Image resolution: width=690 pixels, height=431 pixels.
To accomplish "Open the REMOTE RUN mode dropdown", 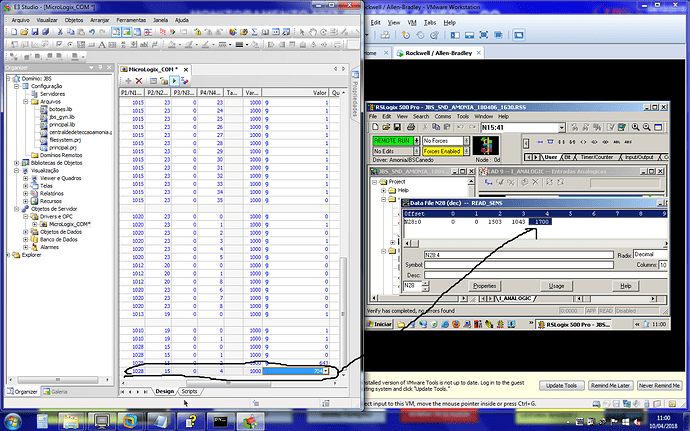I will (416, 141).
